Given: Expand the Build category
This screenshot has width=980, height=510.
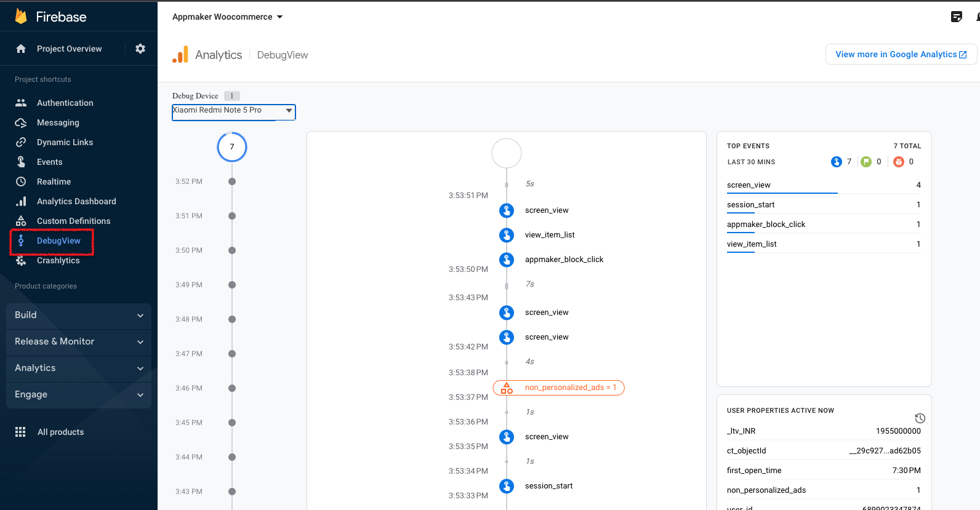Looking at the screenshot, I should [79, 315].
